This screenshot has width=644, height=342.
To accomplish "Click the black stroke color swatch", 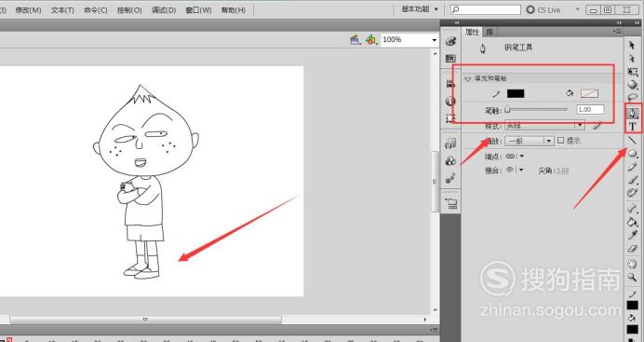I will pyautogui.click(x=516, y=94).
